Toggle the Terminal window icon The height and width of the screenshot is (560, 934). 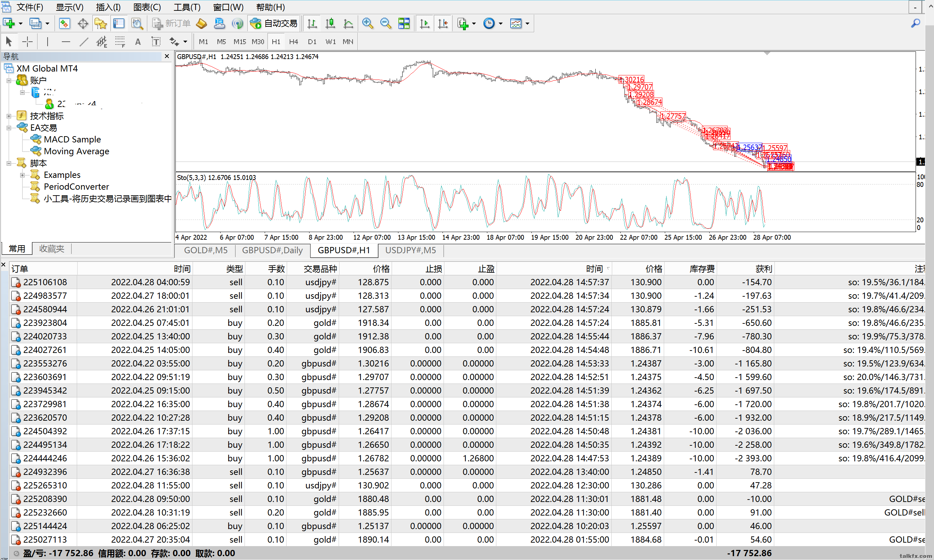[x=119, y=23]
